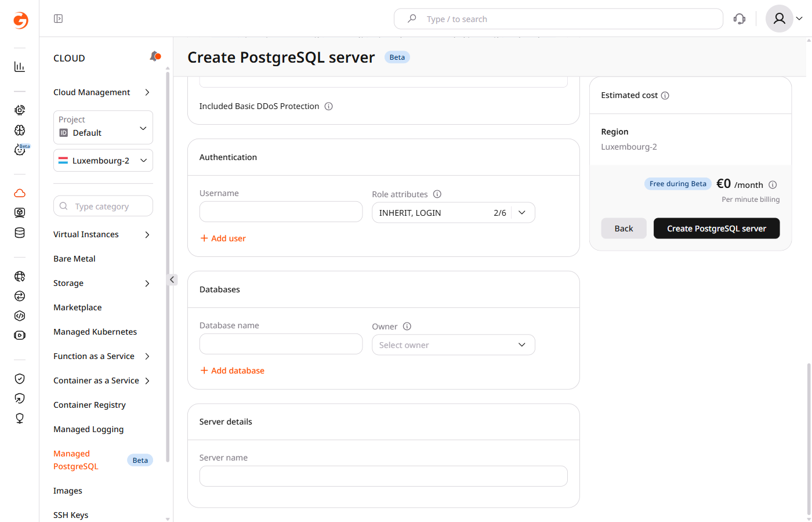The width and height of the screenshot is (812, 522).
Task: Open the database cylinder icon in sidebar
Action: point(20,233)
